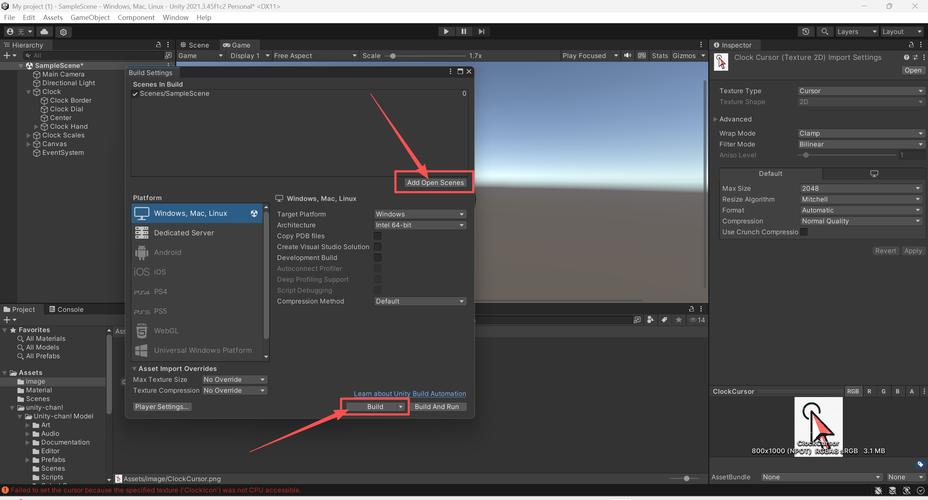
Task: Enable Create Visual Studio Solution checkbox
Action: [378, 247]
